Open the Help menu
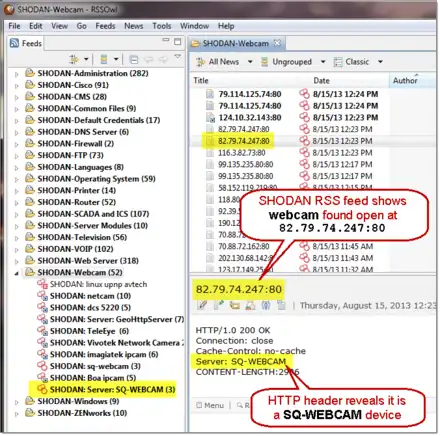Image resolution: width=440 pixels, height=436 pixels. [x=226, y=26]
